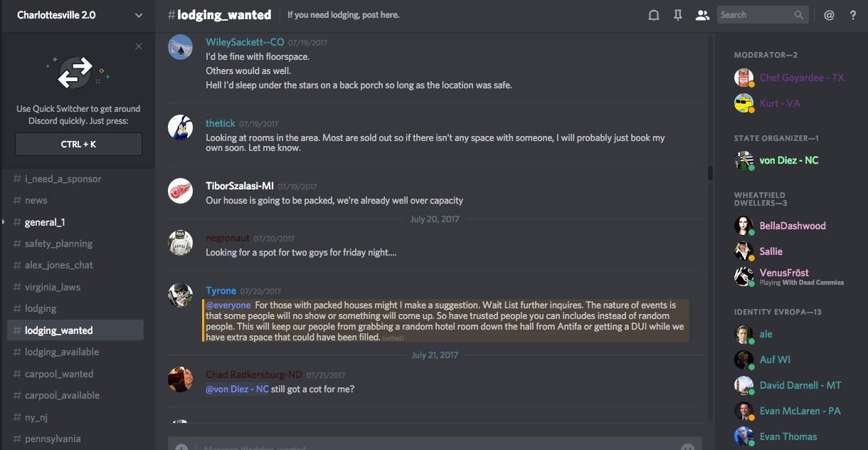Open the lodging_available channel
Viewport: 868px width, 450px height.
62,352
